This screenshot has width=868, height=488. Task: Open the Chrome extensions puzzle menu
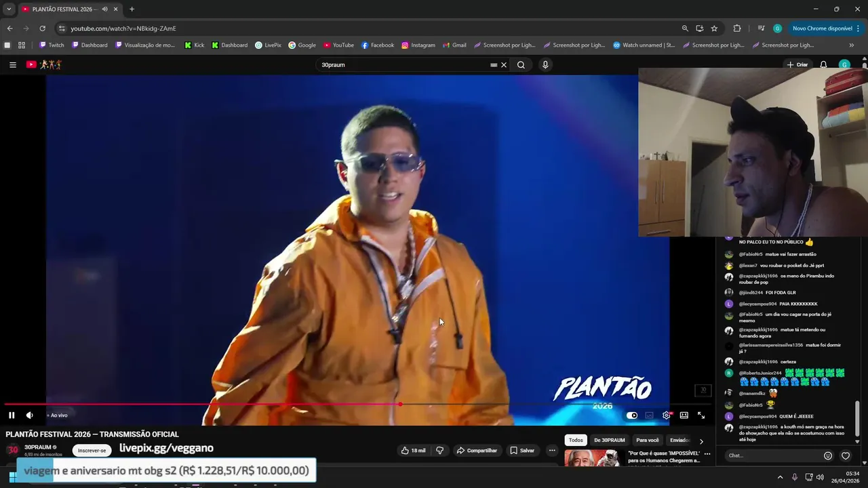[x=737, y=28]
